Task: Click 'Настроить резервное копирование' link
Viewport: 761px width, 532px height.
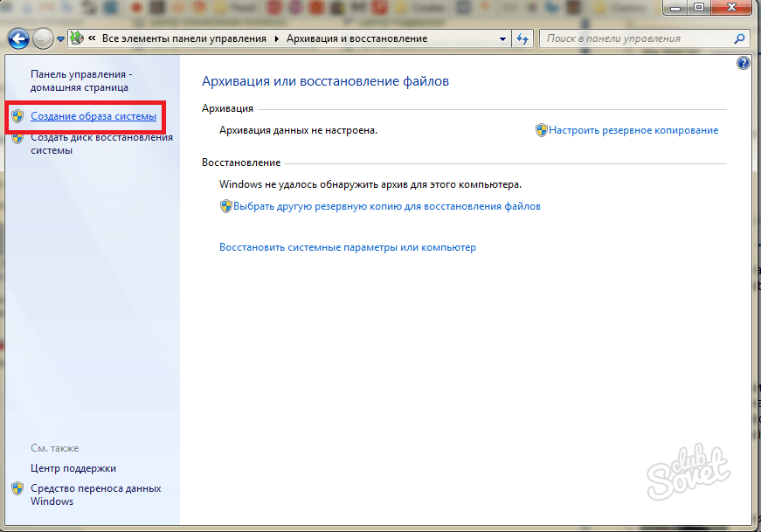Action: point(633,130)
